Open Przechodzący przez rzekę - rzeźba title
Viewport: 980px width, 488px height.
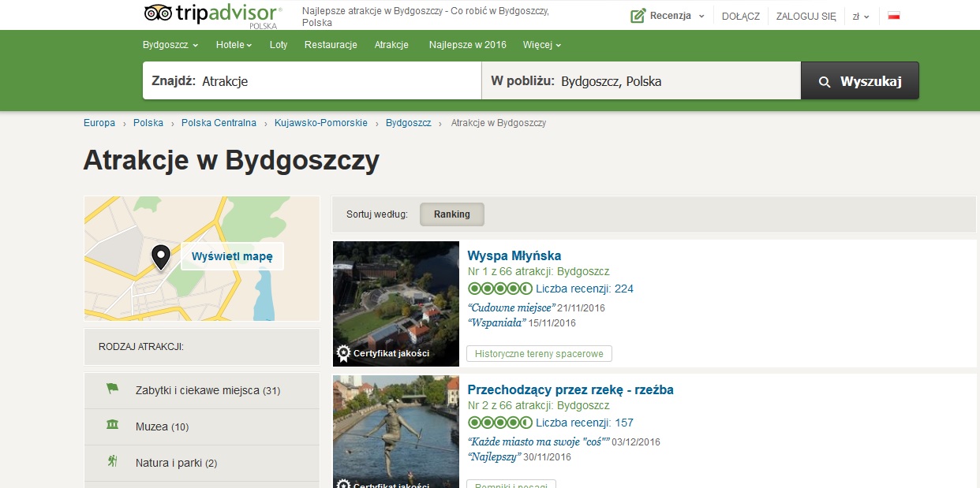(x=570, y=389)
